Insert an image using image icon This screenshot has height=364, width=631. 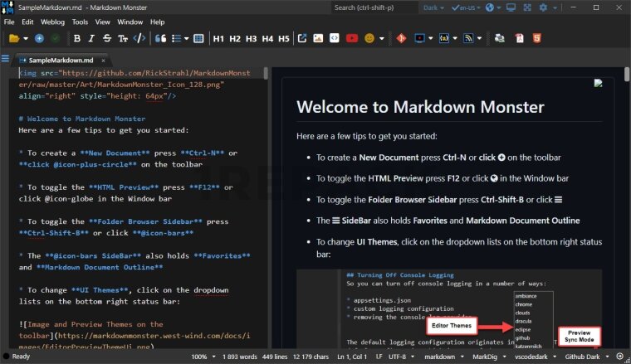318,38
